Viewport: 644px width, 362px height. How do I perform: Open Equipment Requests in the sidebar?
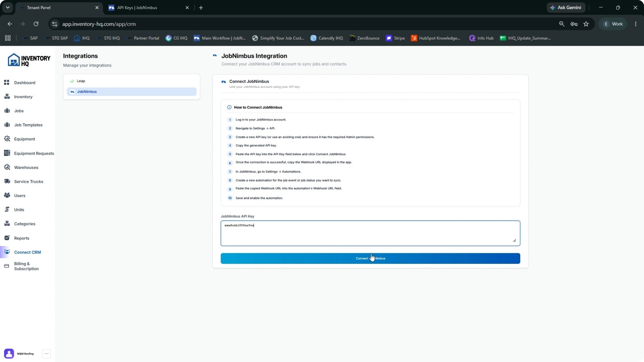pyautogui.click(x=34, y=153)
